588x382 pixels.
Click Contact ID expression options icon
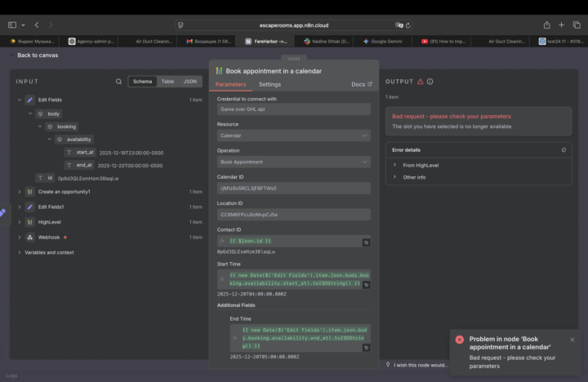pos(366,242)
